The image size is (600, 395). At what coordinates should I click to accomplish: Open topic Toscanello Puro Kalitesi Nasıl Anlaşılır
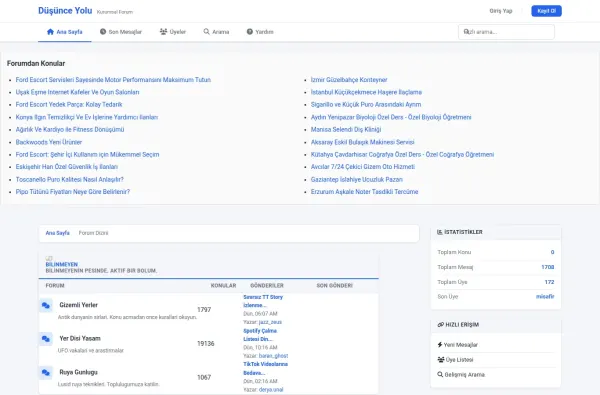(x=70, y=179)
